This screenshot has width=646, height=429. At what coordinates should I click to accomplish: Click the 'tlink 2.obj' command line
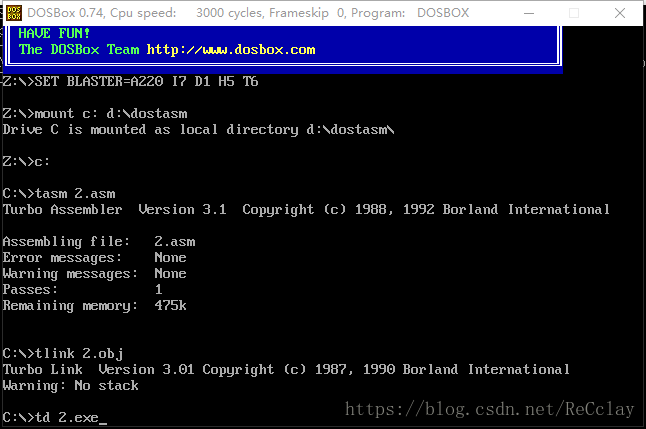pyautogui.click(x=63, y=354)
